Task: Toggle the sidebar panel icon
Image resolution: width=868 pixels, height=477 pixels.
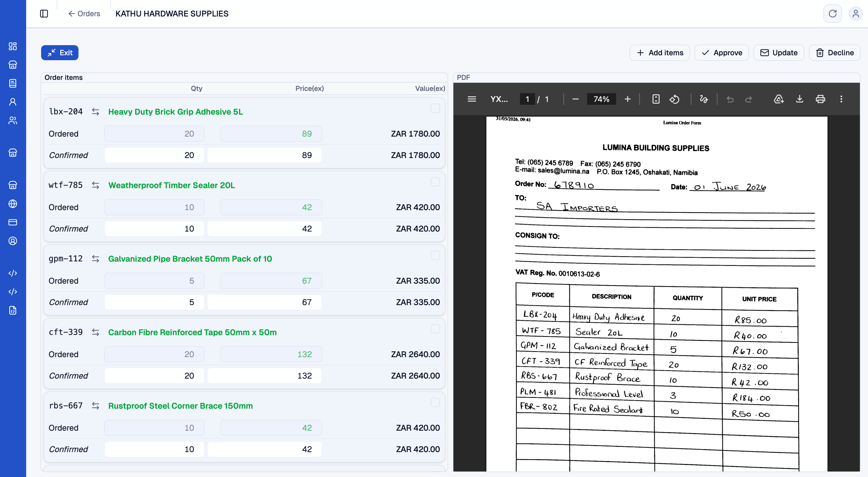Action: coord(44,14)
